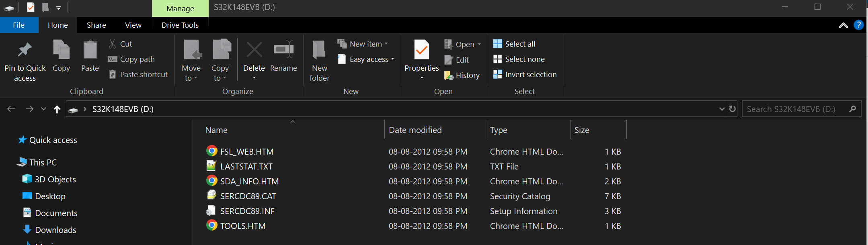Expand the Move to dropdown

[191, 73]
